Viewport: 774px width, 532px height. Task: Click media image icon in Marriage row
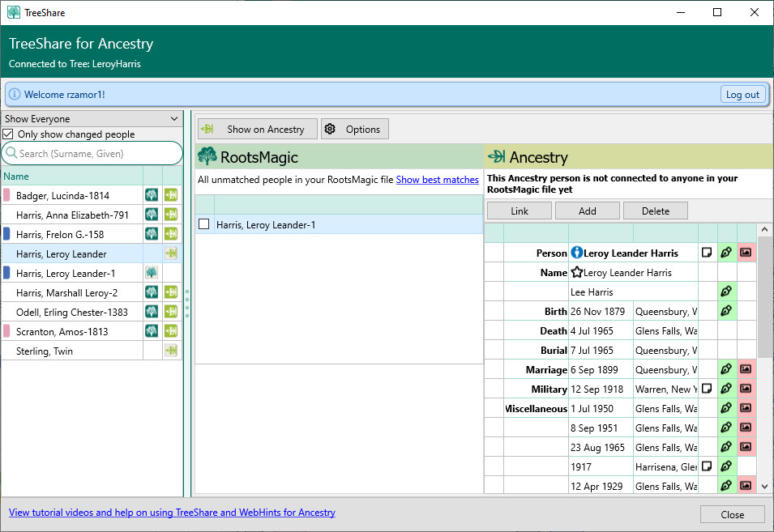(746, 369)
